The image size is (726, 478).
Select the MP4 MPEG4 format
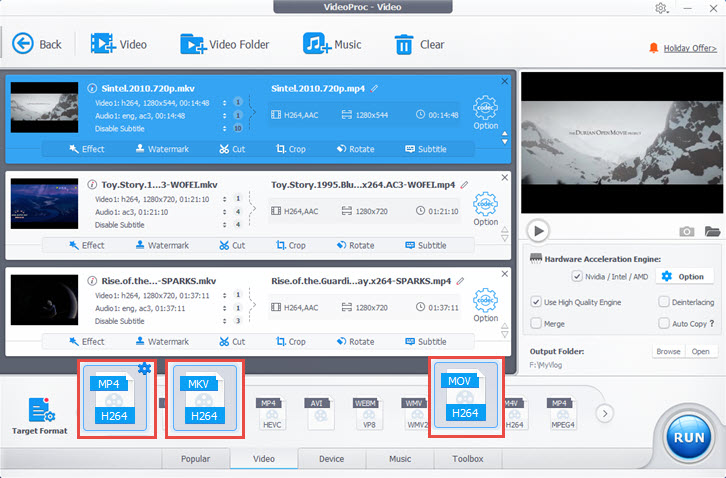pyautogui.click(x=561, y=414)
